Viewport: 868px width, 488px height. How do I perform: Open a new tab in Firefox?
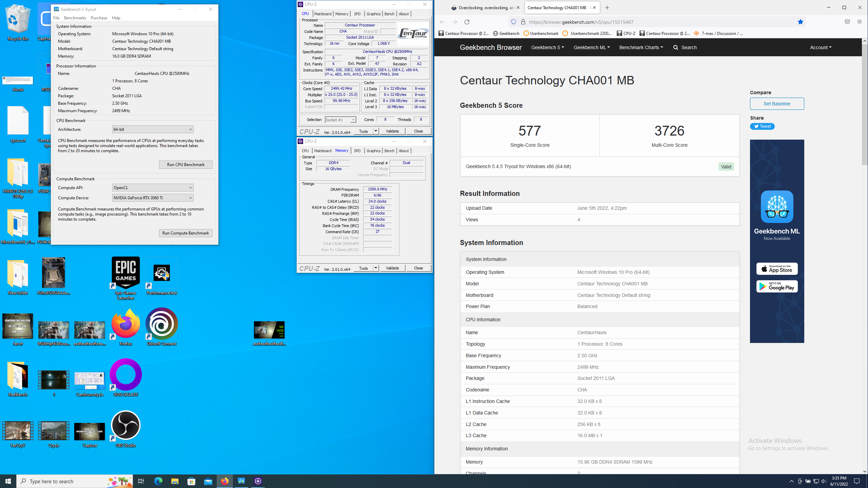pyautogui.click(x=607, y=7)
